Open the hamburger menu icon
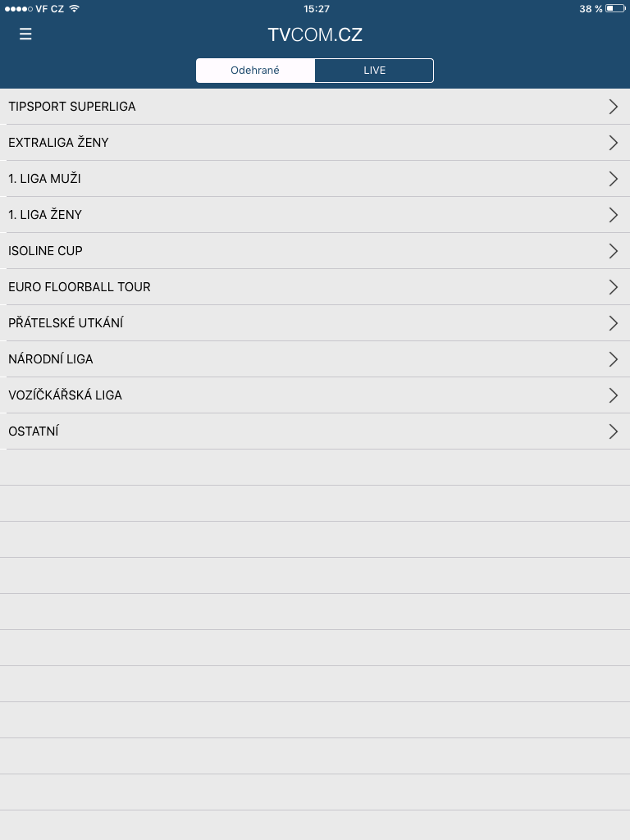Screen dimensions: 630x840 (x=25, y=34)
